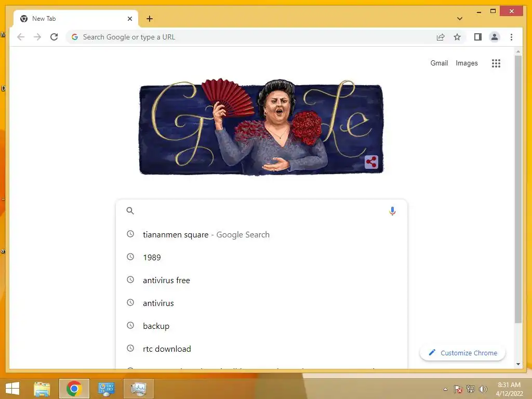Open the Action Center flag icon
The image size is (532, 399).
tap(458, 389)
